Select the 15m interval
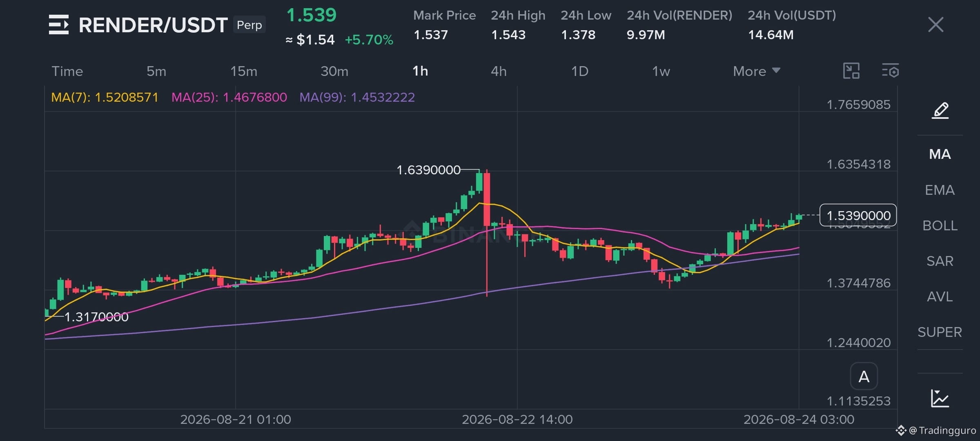980x441 pixels. (x=244, y=71)
